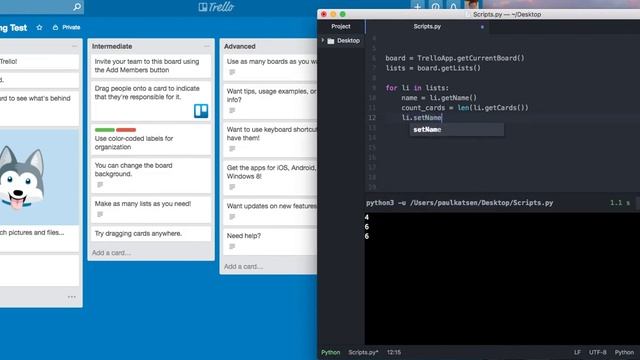Click the Trello search magnifier icon
Viewport: 640px width, 360px height.
77,7
